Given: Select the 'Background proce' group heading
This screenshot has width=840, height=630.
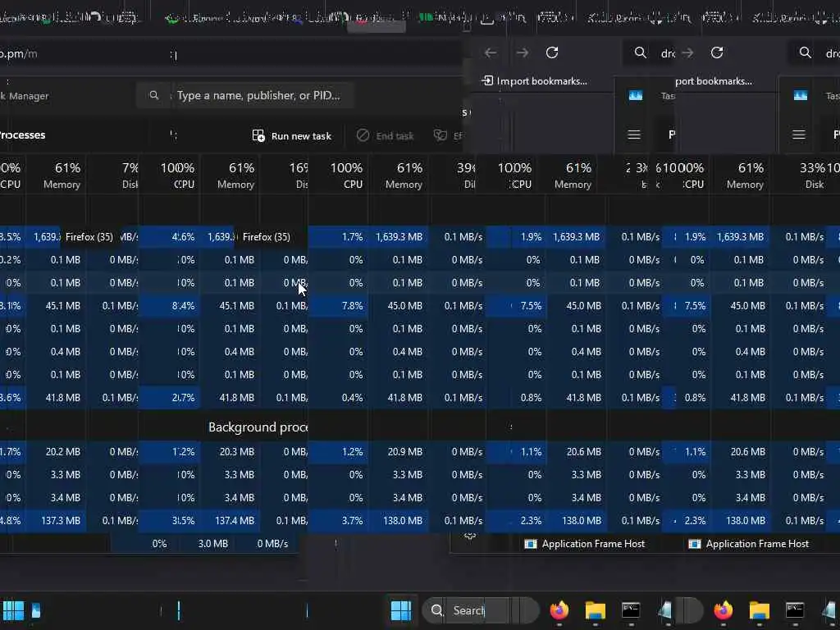Looking at the screenshot, I should point(258,427).
